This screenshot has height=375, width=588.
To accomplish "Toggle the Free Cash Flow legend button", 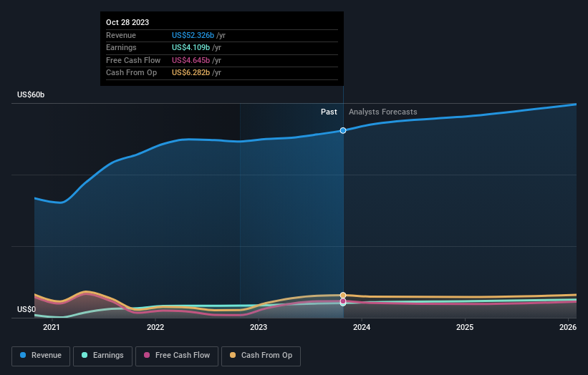I will click(177, 356).
